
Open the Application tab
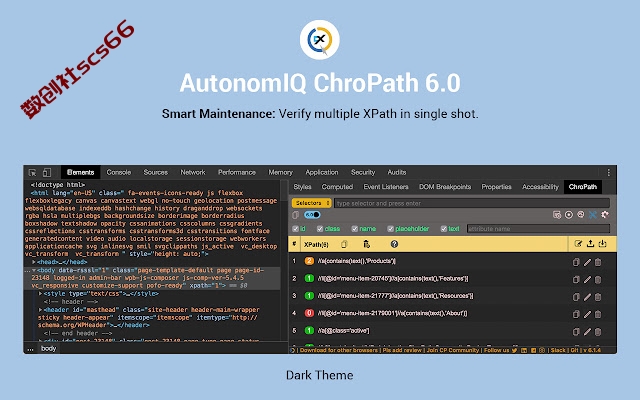[322, 172]
